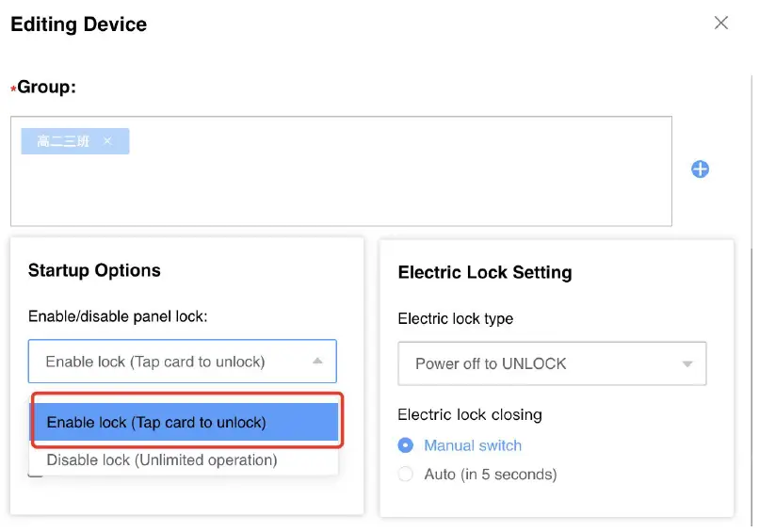Click the 高二三班 group tag label

coord(63,141)
